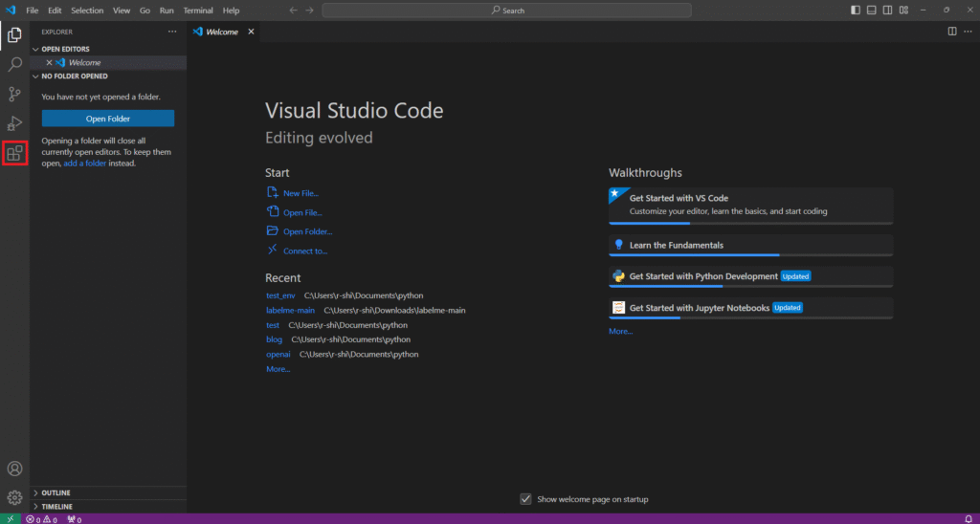Open the Extensions view in activity bar
This screenshot has width=980, height=524.
tap(14, 153)
